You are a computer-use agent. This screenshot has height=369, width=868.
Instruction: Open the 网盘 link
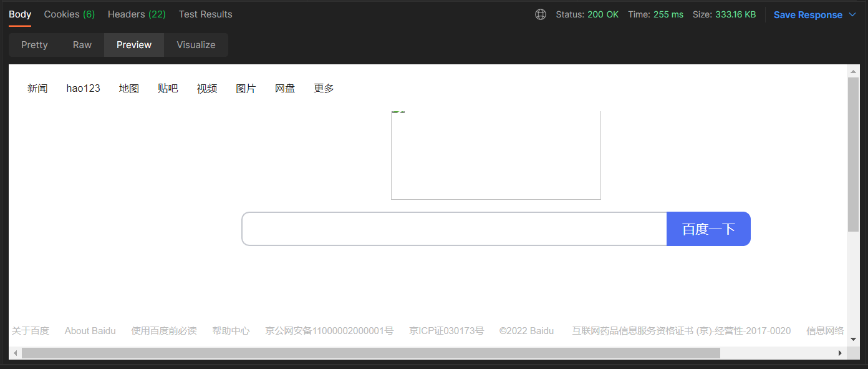285,89
